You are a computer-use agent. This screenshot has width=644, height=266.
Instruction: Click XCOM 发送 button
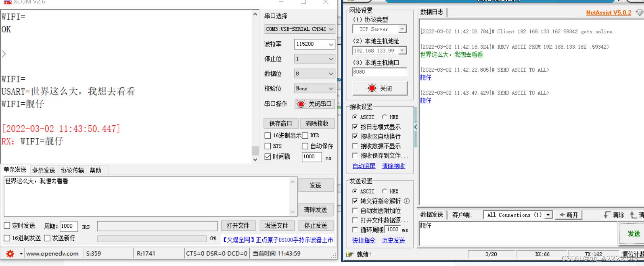[x=315, y=185]
